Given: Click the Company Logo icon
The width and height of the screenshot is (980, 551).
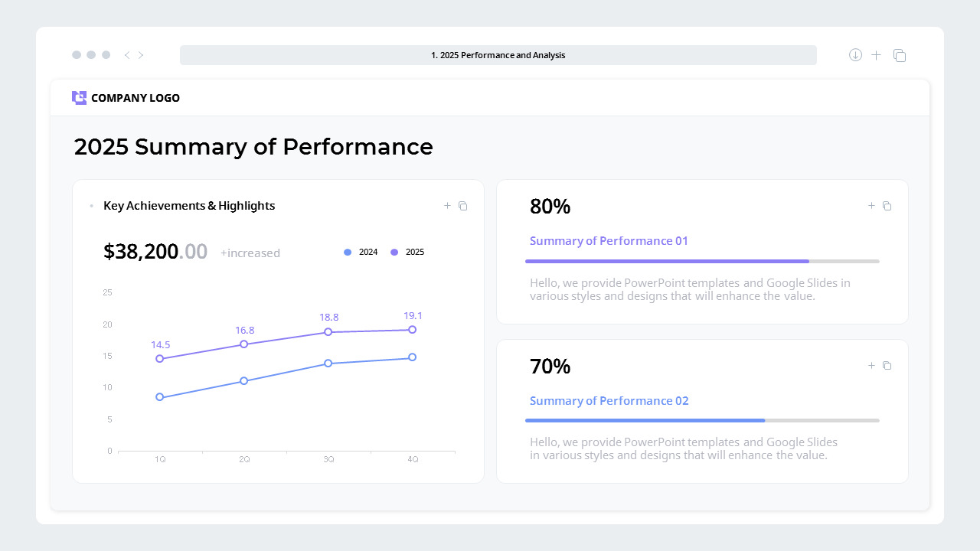Looking at the screenshot, I should point(79,97).
